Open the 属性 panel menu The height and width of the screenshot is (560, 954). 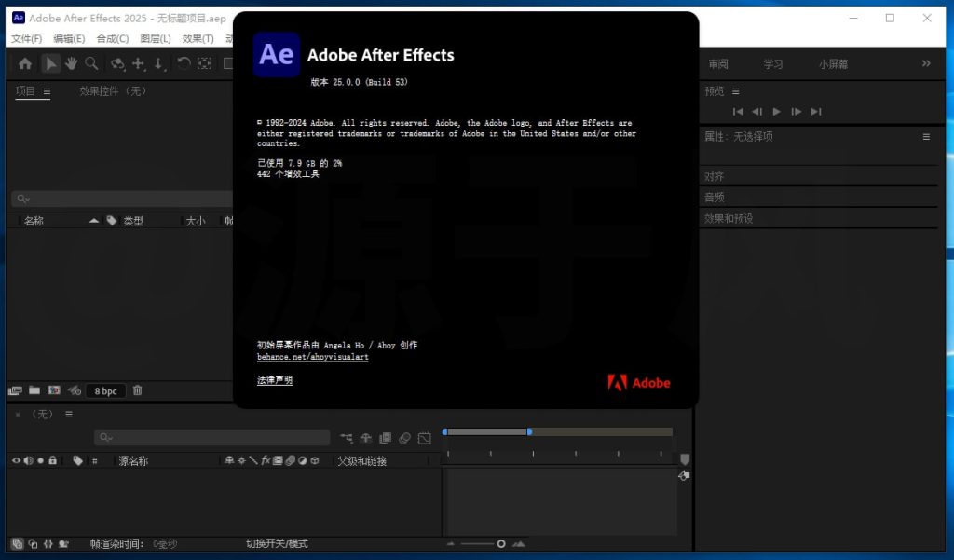(x=926, y=137)
